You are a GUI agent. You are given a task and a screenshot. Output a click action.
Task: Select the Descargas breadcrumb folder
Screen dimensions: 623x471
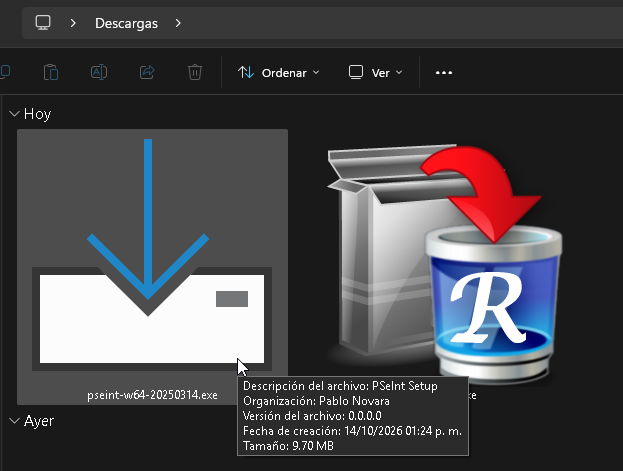[126, 23]
